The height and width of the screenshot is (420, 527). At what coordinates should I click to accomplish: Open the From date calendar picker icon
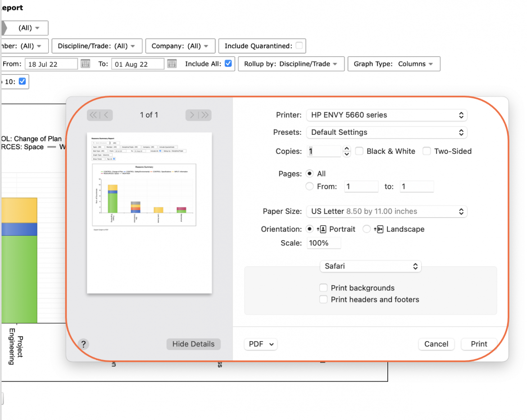[x=86, y=64]
